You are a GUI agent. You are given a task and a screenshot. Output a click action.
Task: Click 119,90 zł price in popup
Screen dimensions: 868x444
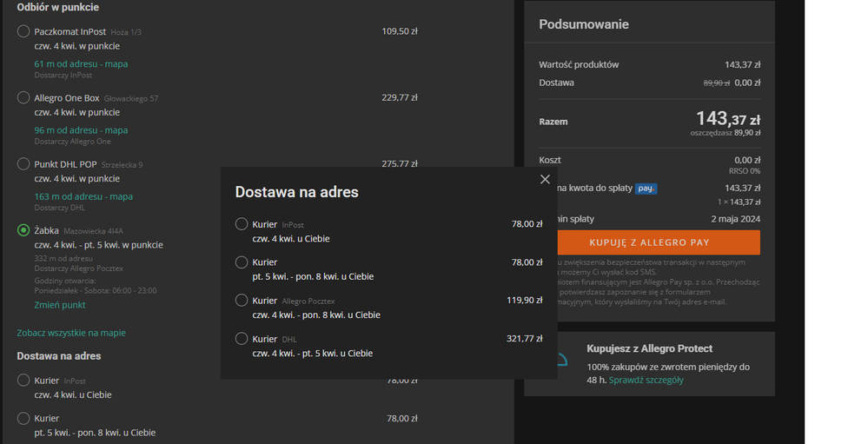525,300
